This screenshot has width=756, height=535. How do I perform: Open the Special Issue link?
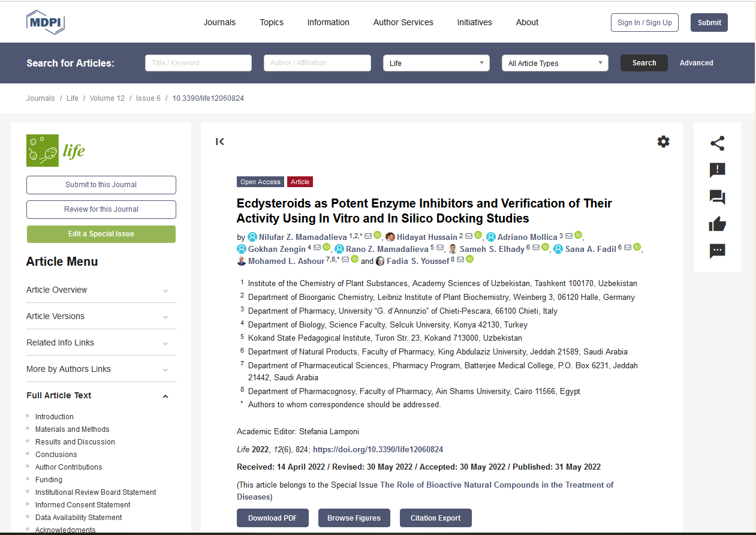tap(425, 491)
